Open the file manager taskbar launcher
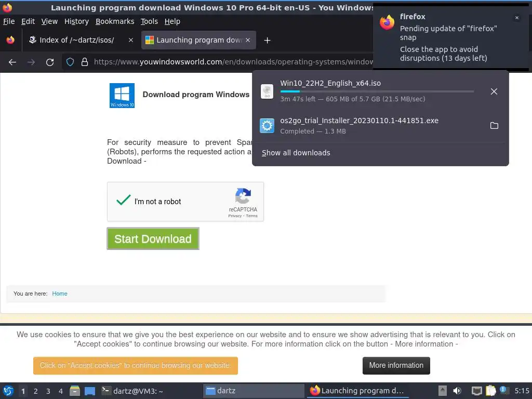 tap(75, 391)
